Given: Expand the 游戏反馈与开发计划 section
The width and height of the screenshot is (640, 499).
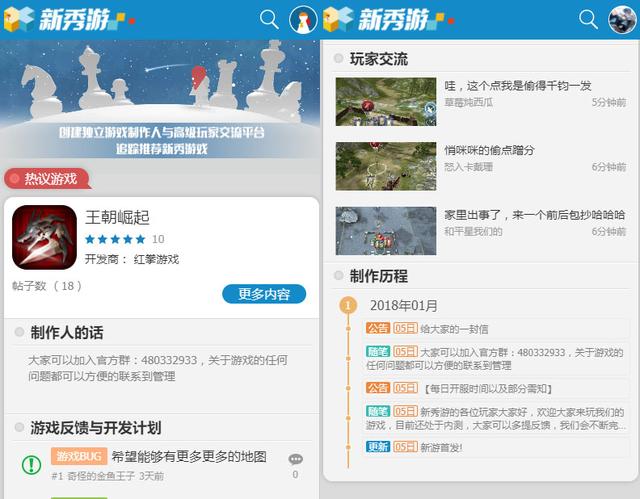Looking at the screenshot, I should tap(95, 427).
